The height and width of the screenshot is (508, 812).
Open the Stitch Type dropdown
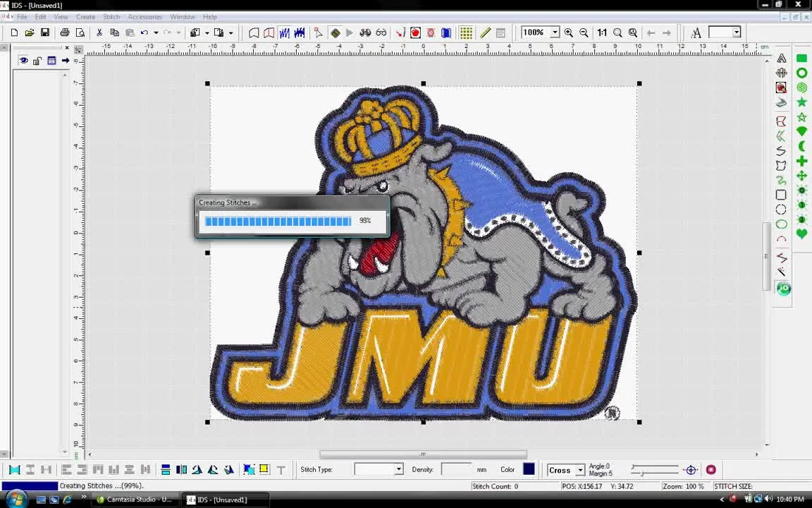pyautogui.click(x=398, y=470)
